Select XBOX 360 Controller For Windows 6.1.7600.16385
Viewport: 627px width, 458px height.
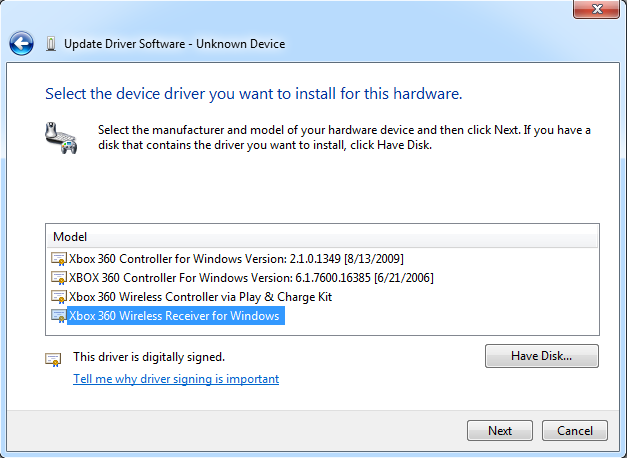(251, 278)
